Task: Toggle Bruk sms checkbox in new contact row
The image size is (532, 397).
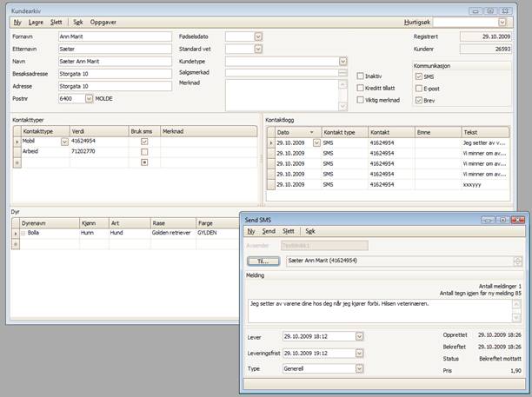Action: 144,162
